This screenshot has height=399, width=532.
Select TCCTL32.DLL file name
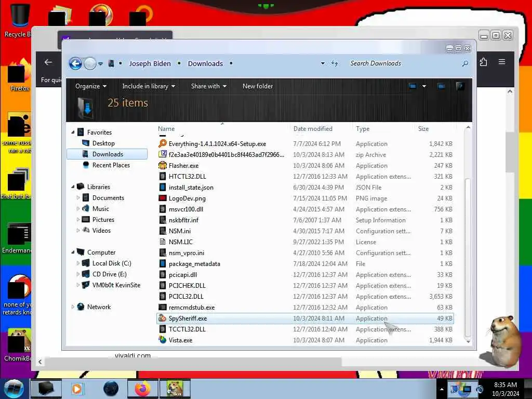[187, 329]
